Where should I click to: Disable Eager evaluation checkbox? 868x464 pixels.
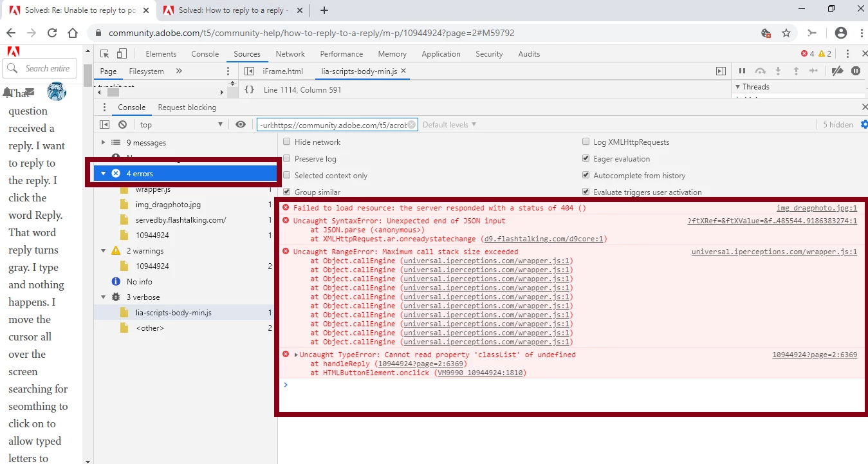click(586, 159)
